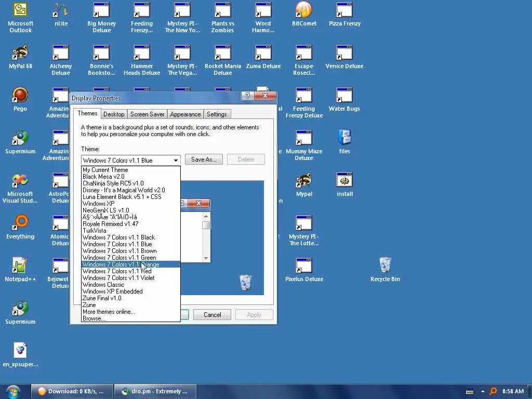Choose Royale Remixed v1.47 theme
The width and height of the screenshot is (532, 399).
pos(130,224)
